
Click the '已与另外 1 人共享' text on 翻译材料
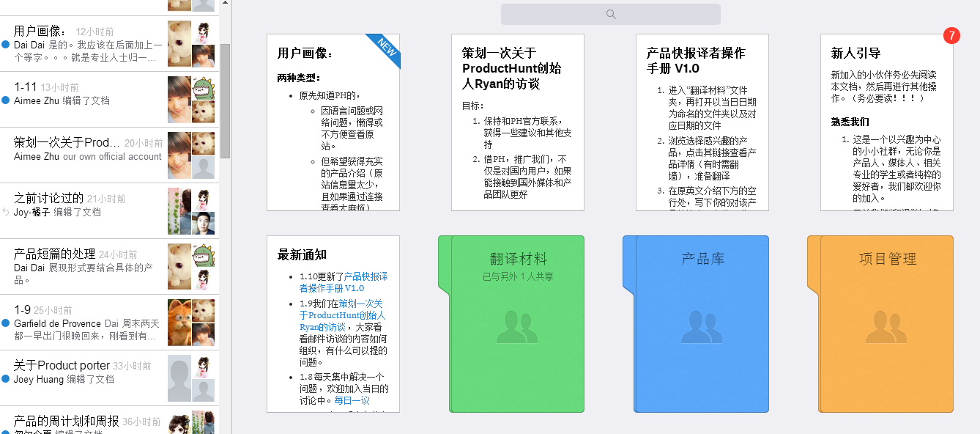point(518,276)
